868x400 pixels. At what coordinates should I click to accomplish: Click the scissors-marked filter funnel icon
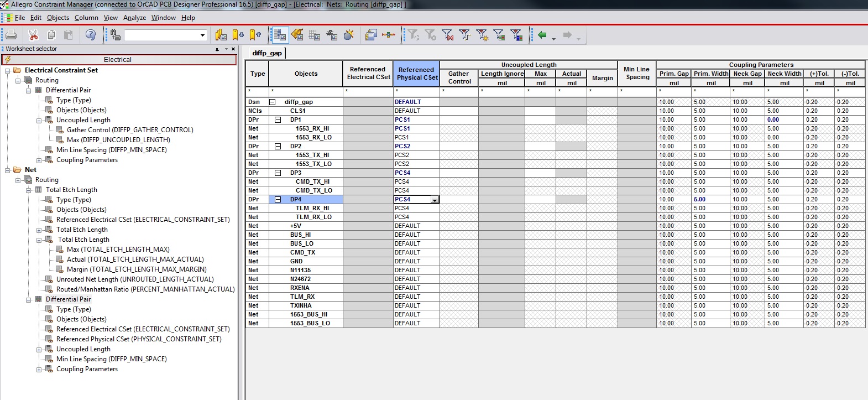[x=447, y=35]
